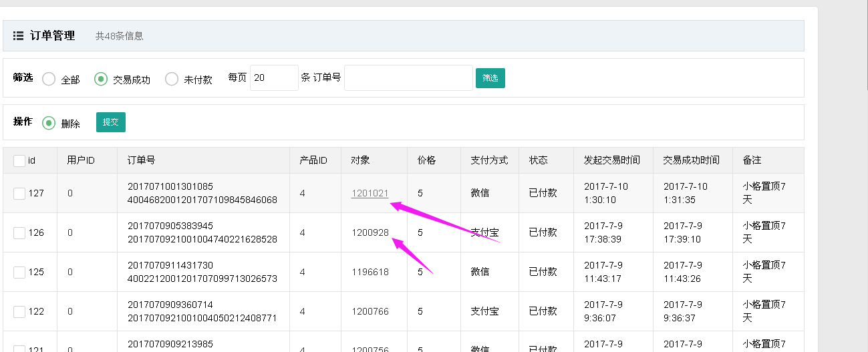The height and width of the screenshot is (352, 868).
Task: Open the 1201021 object link
Action: pyautogui.click(x=370, y=193)
